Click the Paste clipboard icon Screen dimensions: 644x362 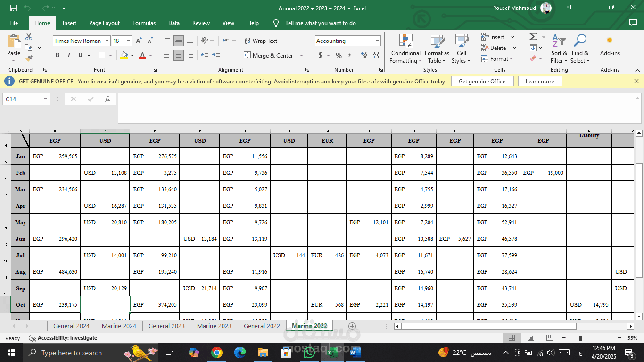coord(14,41)
